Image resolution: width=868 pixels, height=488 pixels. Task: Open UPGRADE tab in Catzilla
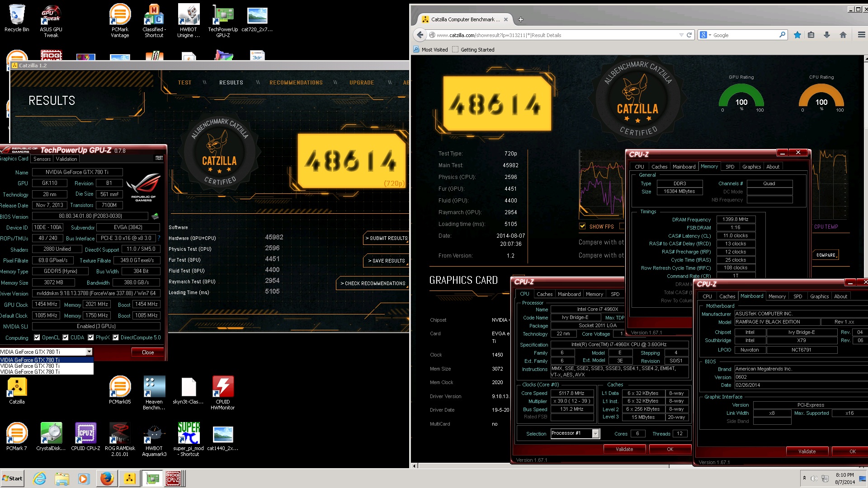click(362, 83)
